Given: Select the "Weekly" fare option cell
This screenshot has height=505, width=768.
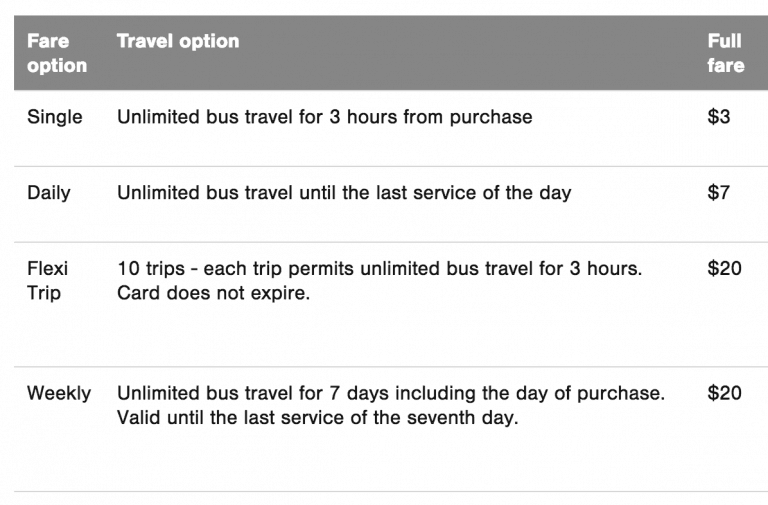Looking at the screenshot, I should [x=59, y=393].
